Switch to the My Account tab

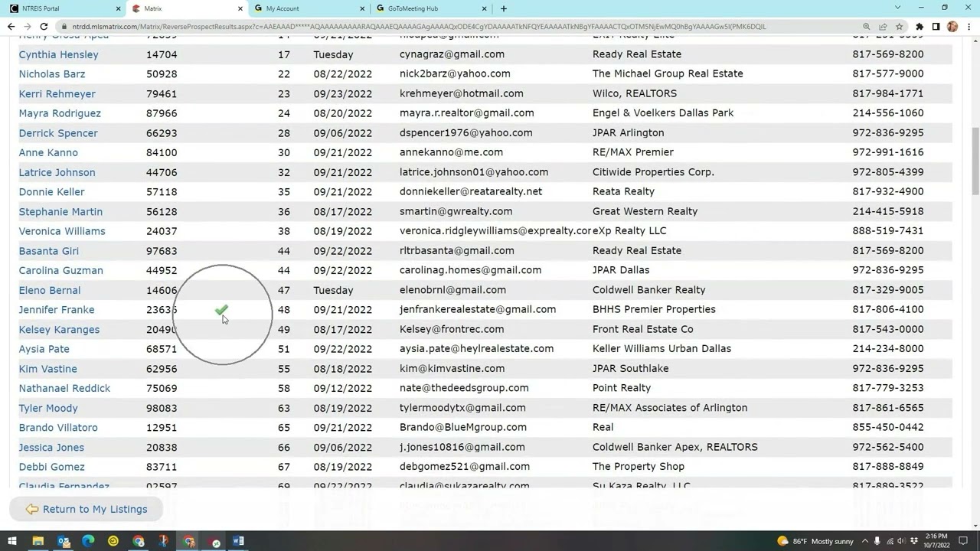click(310, 8)
